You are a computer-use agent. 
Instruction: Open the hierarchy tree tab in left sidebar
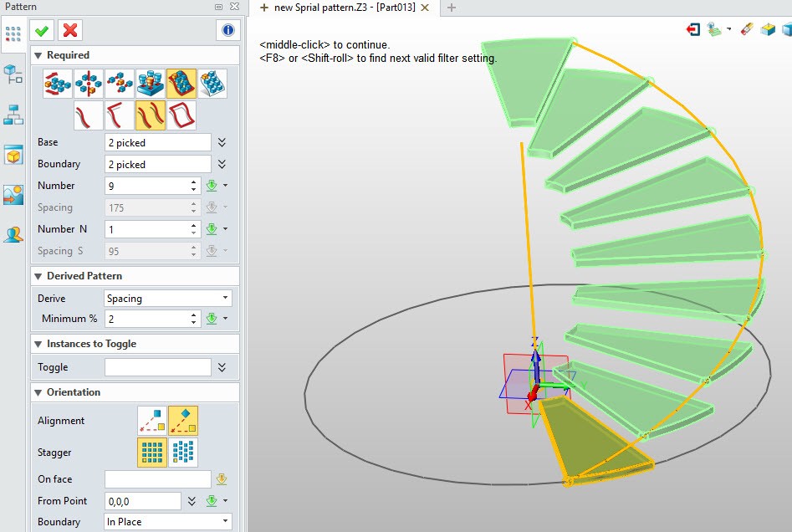[13, 115]
